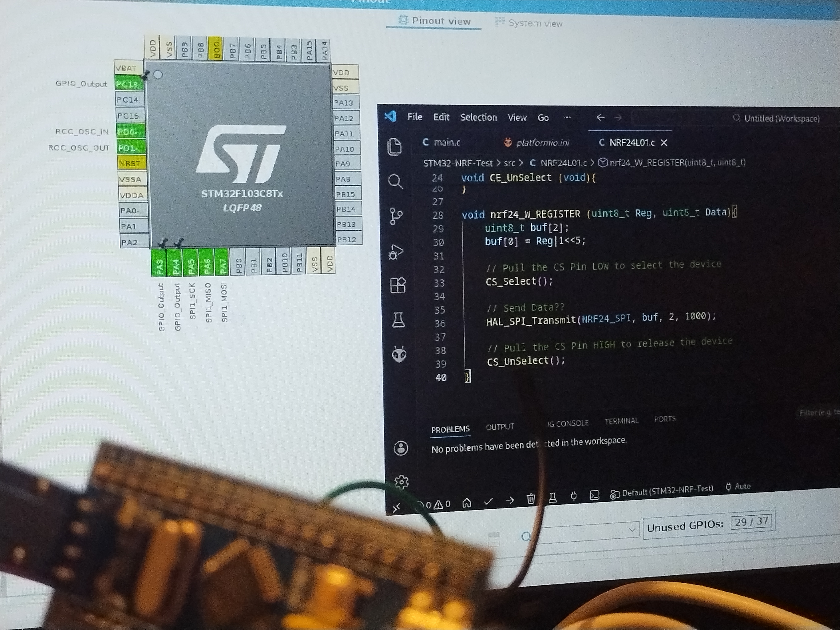Click PlatformIO Clean trash icon

click(531, 499)
